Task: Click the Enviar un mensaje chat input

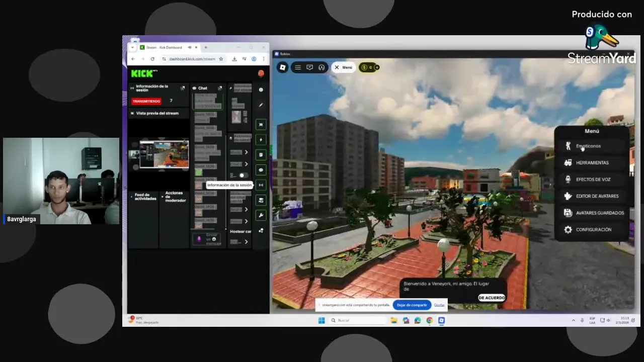Action: (207, 239)
